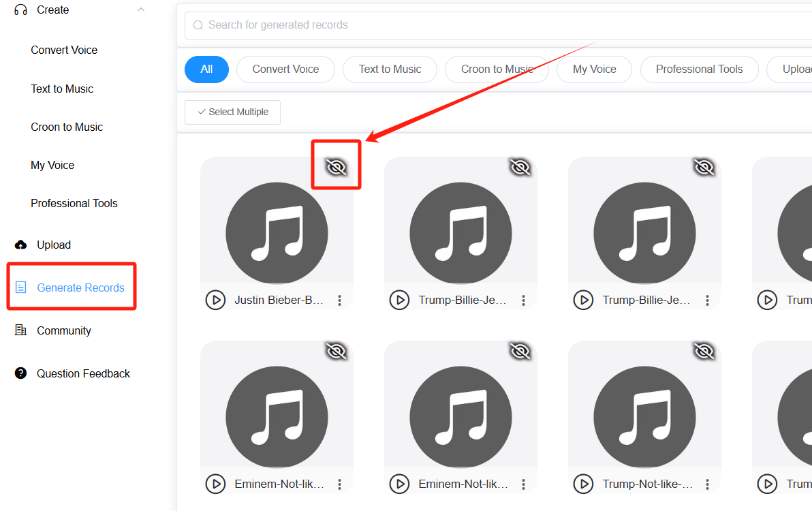The height and width of the screenshot is (511, 812).
Task: Switch to the Convert Voice filter tab
Action: pyautogui.click(x=286, y=69)
